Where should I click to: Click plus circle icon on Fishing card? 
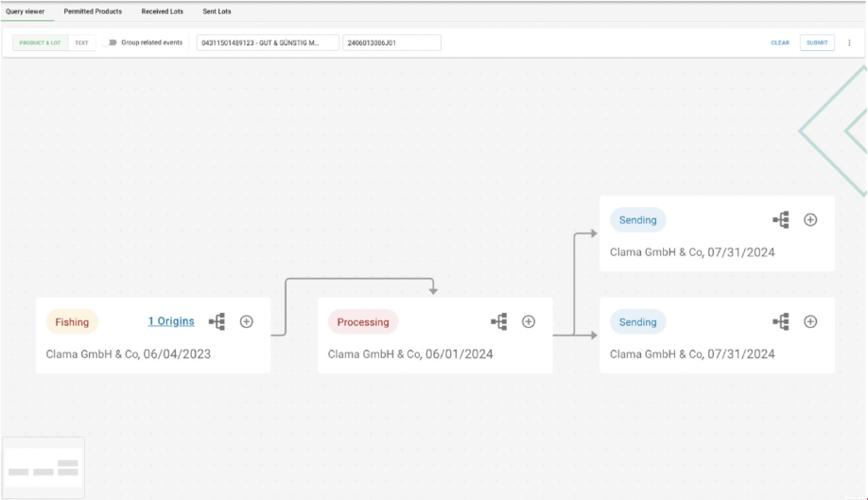pos(246,321)
